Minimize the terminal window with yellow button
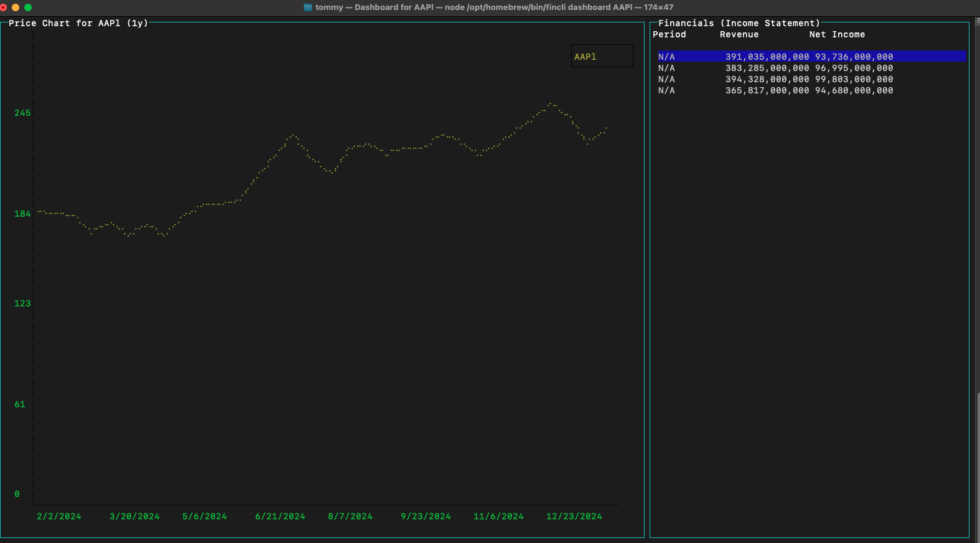Viewport: 980px width, 543px height. 16,7
